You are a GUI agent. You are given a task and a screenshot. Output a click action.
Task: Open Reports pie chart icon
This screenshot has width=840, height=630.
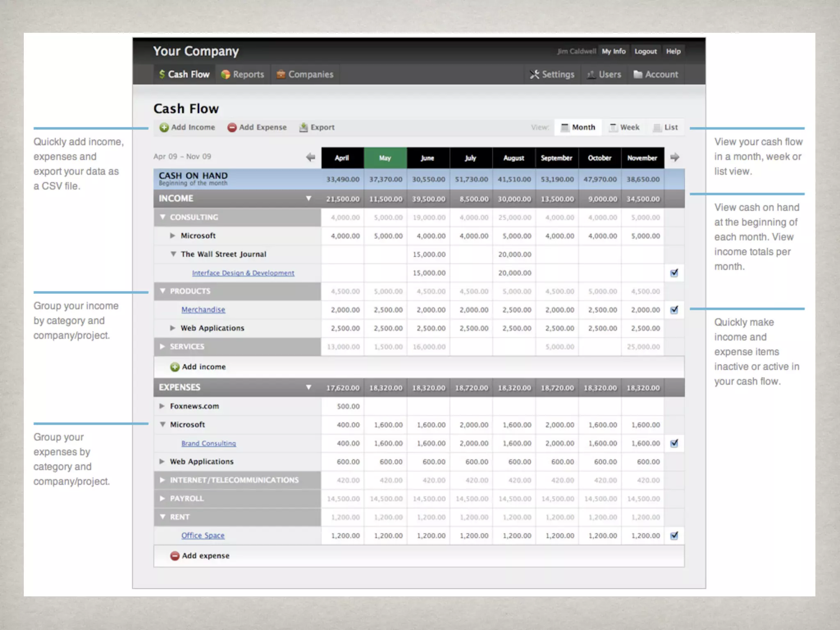[226, 74]
